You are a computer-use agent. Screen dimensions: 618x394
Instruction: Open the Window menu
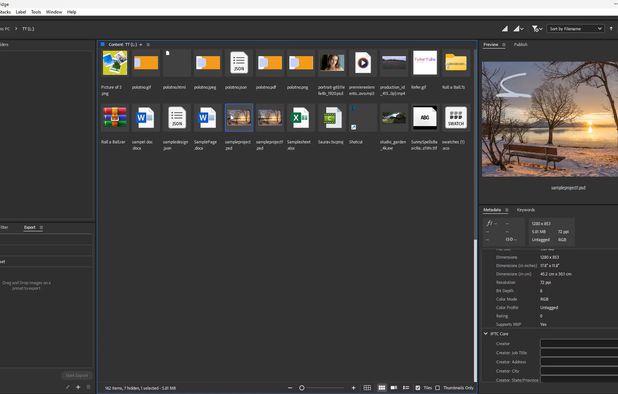coord(54,12)
